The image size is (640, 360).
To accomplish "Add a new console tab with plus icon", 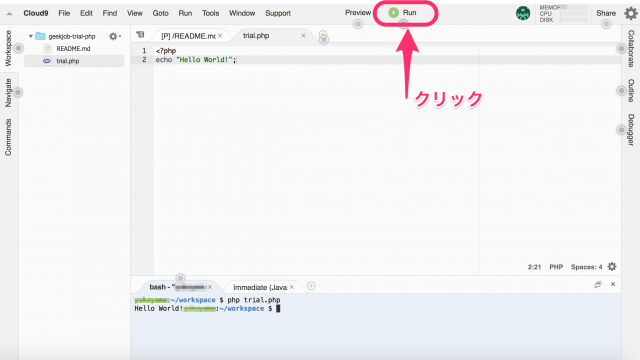I will tap(311, 286).
